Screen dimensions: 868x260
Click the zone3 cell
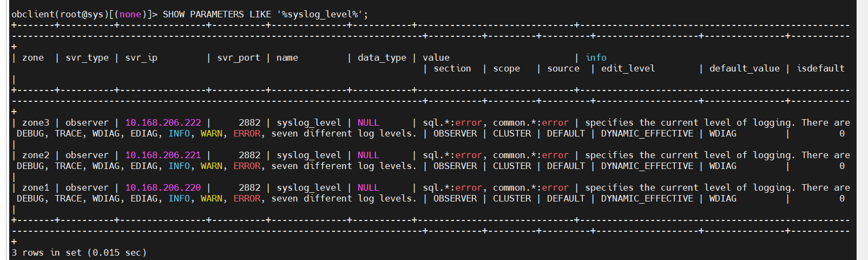click(x=36, y=123)
